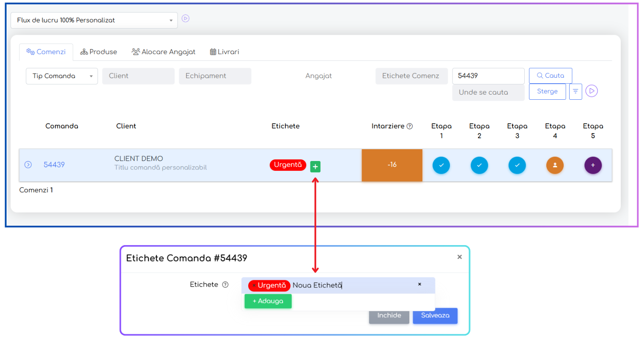Click Etapa 5 purple plus circle
644x344 pixels.
tap(593, 165)
